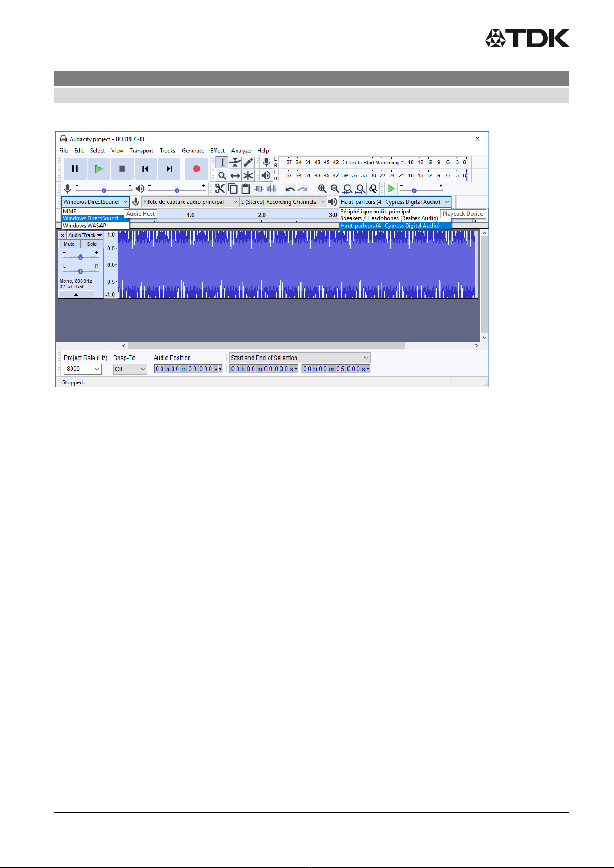
Task: Click the track pan L/R slider knob
Action: click(80, 271)
